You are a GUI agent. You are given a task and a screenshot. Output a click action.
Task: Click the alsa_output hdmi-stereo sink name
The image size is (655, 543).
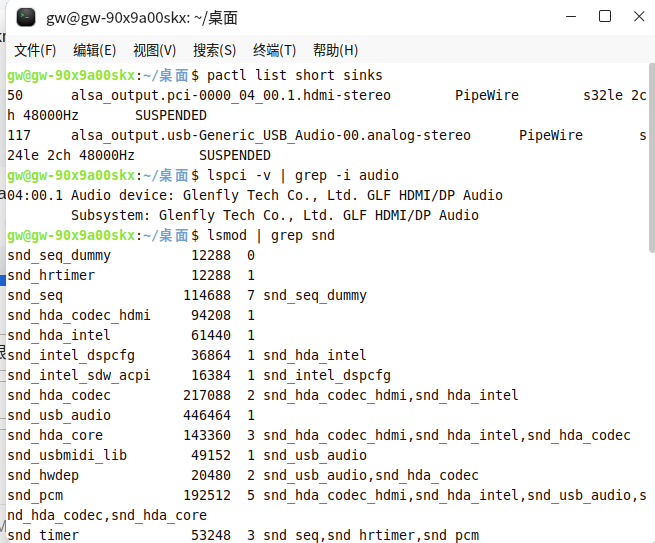231,95
